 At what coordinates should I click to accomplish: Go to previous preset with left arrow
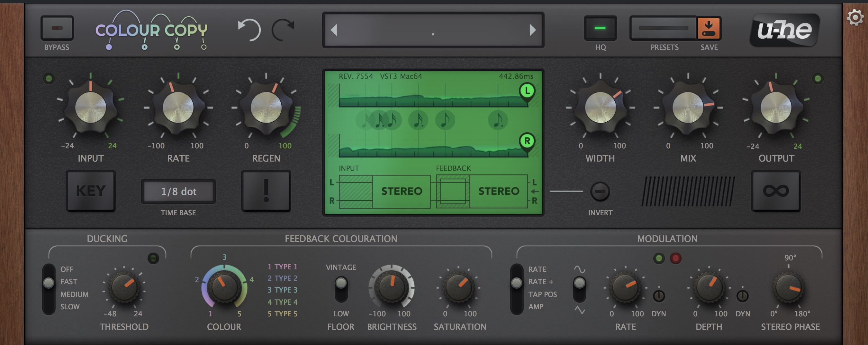tap(334, 30)
